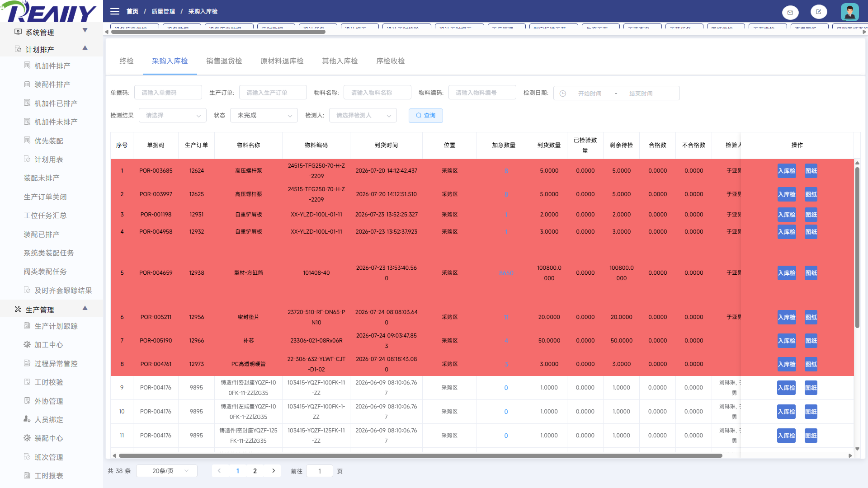Click the top tab strip scrollbar
Screen dimensions: 868x488
(x=218, y=32)
